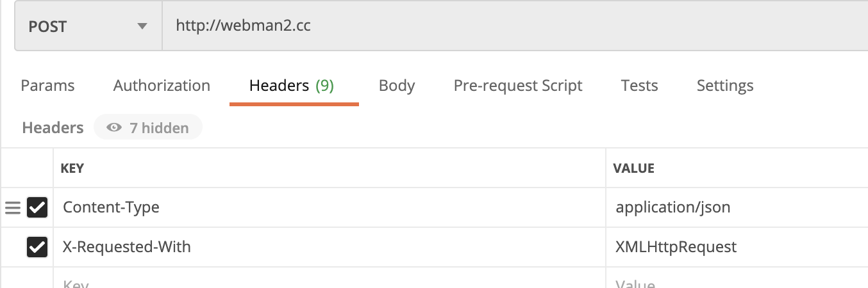The width and height of the screenshot is (868, 288).
Task: Open the Authorization tab
Action: click(x=162, y=86)
